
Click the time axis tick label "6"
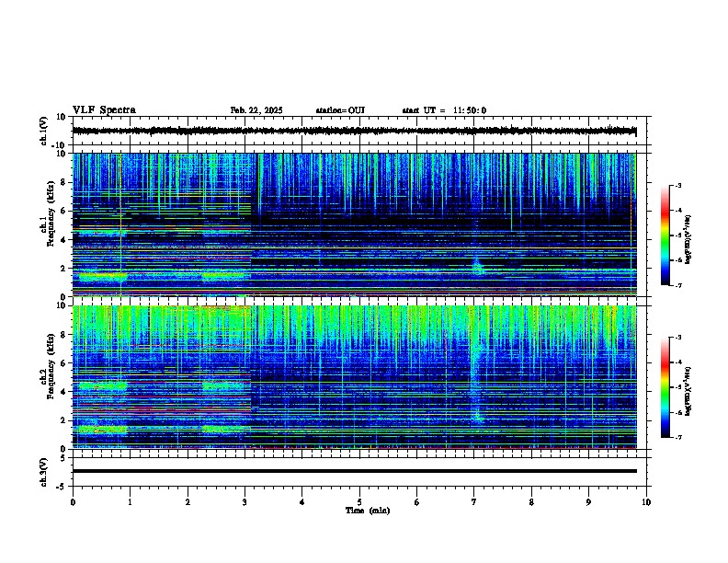point(416,502)
